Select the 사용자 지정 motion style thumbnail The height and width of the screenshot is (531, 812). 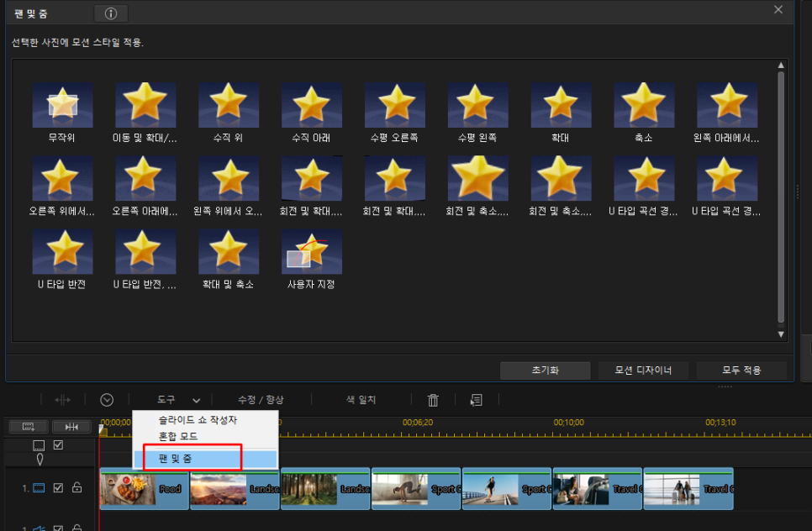(311, 260)
